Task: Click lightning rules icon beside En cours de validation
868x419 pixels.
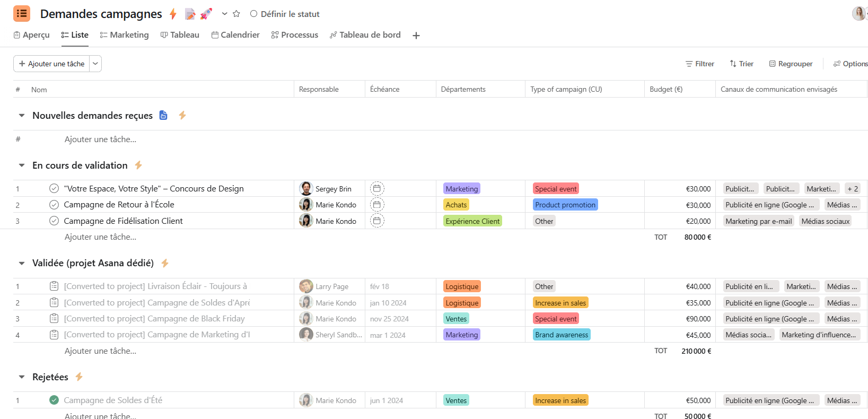Action: [138, 165]
